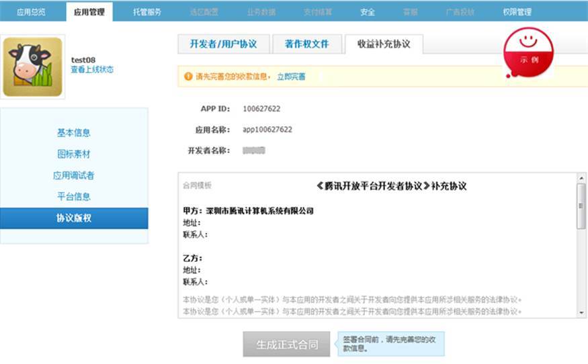Click the contract scrollbar up arrow
The image size is (588, 364).
pyautogui.click(x=581, y=179)
